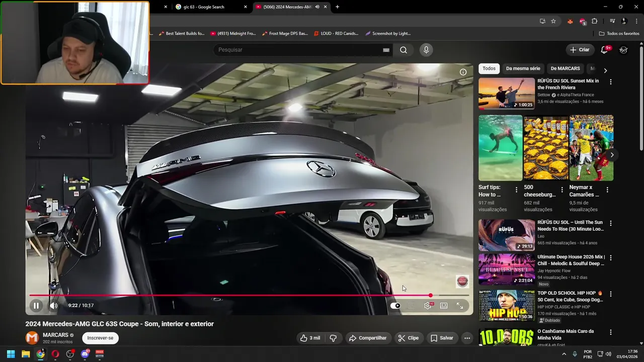Switch to theater mode in the player
The height and width of the screenshot is (362, 644).
point(444,306)
